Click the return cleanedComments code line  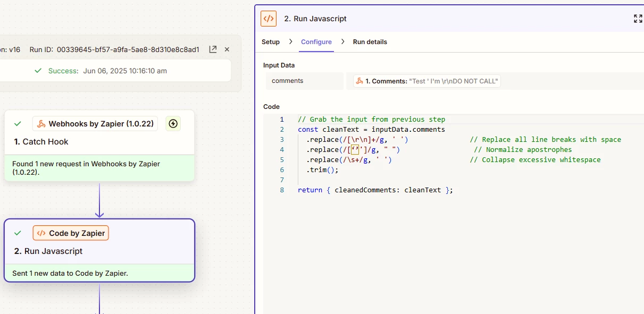point(375,190)
